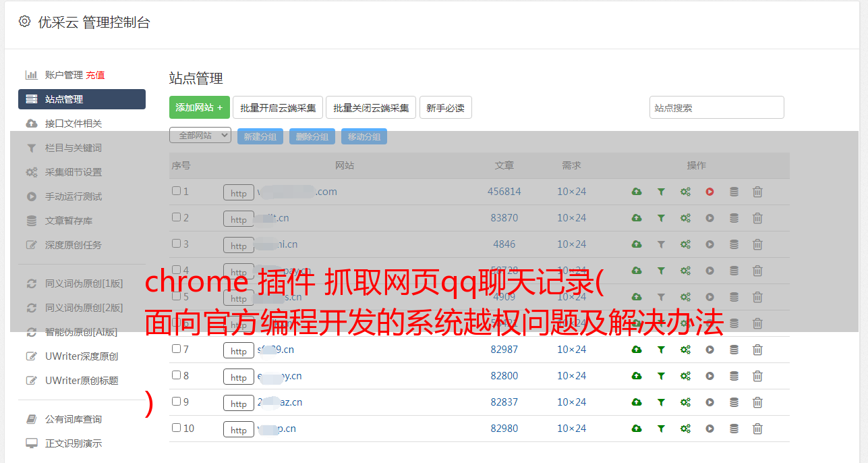Screen dimensions: 868x463
Task: Select 站点管理 in the sidebar
Action: (x=82, y=99)
